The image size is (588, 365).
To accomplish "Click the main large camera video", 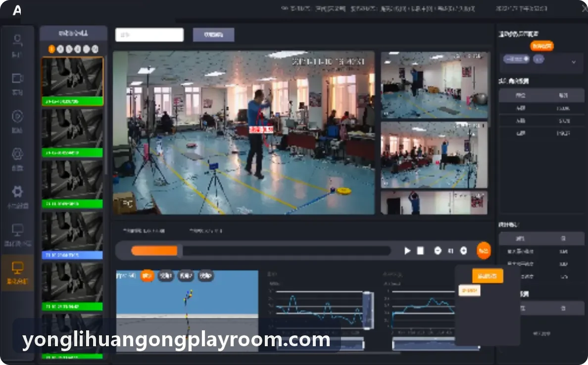I will click(244, 133).
